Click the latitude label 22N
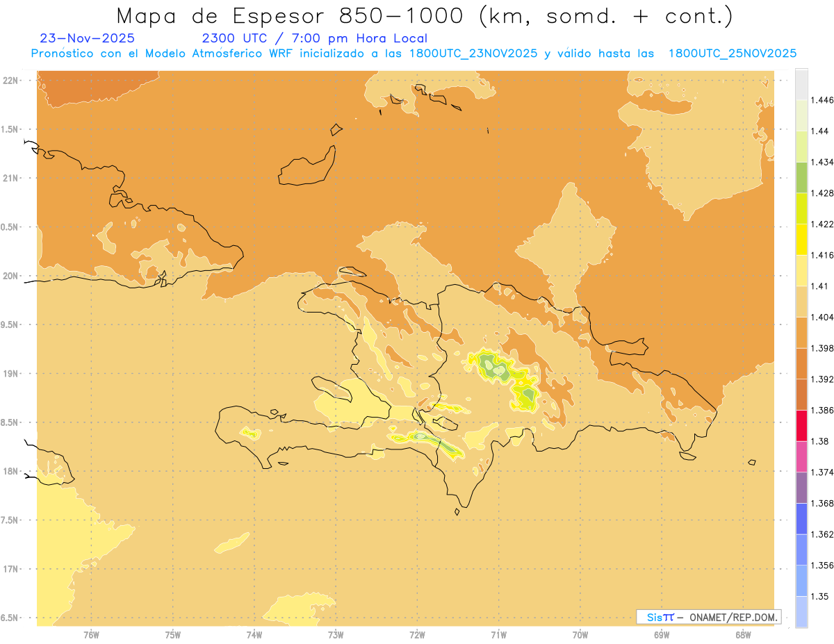The image size is (834, 644). click(10, 81)
